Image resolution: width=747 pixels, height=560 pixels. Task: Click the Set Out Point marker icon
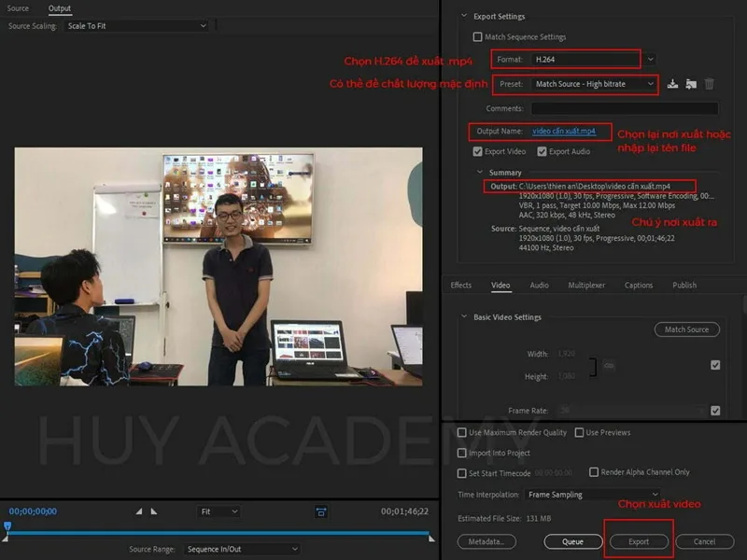click(x=154, y=511)
